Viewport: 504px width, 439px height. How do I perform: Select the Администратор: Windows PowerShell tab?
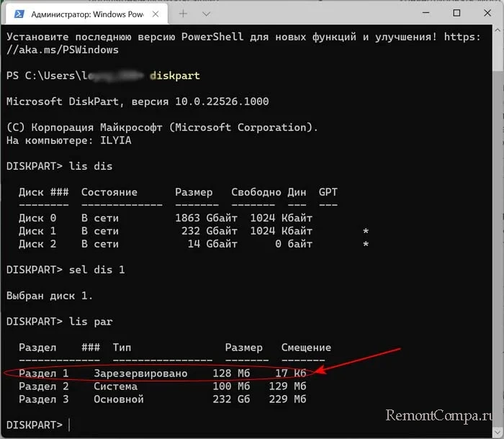pyautogui.click(x=86, y=13)
